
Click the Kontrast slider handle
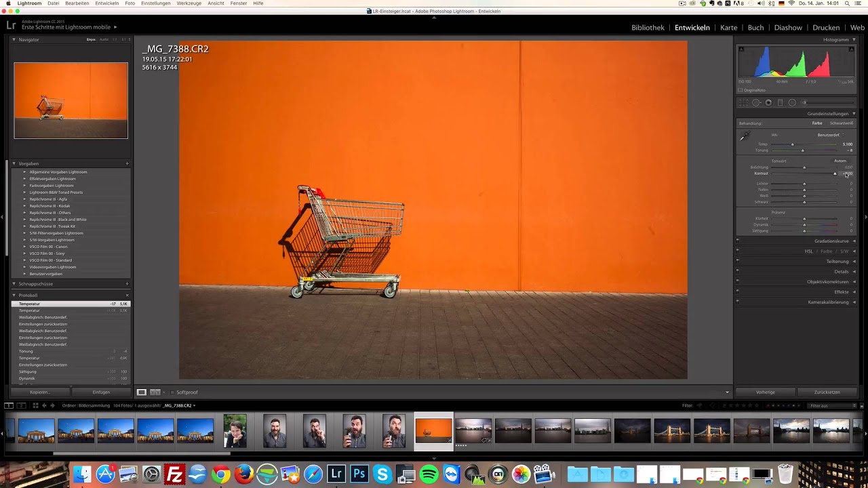[835, 174]
